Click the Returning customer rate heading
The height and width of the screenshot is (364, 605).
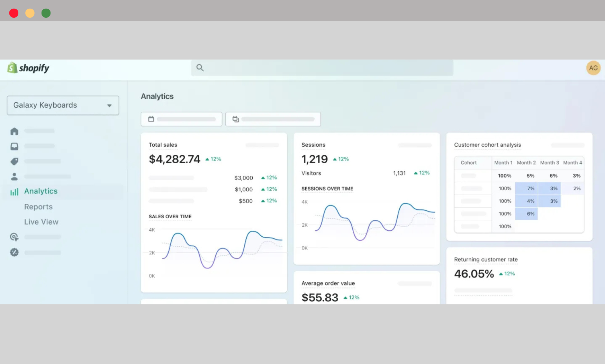[486, 259]
